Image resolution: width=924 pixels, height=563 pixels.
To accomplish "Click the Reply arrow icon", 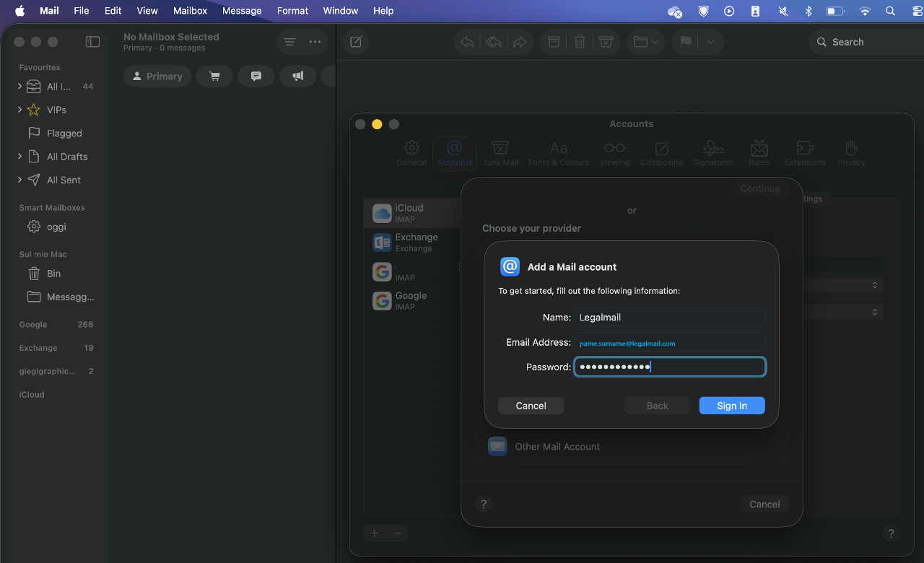I will (x=467, y=42).
